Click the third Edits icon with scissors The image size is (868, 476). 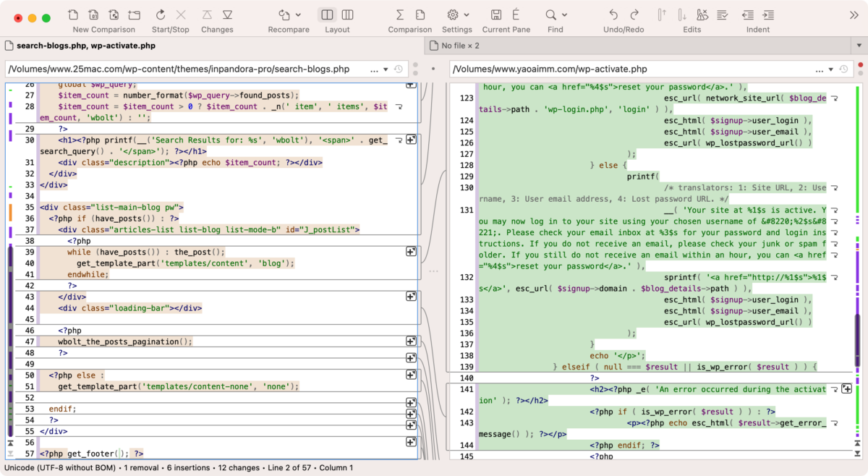tap(702, 14)
